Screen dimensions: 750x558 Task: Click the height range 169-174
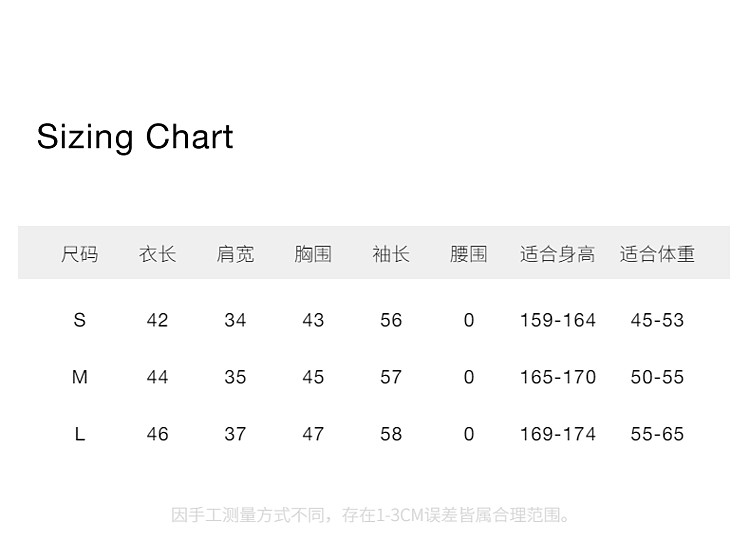557,434
